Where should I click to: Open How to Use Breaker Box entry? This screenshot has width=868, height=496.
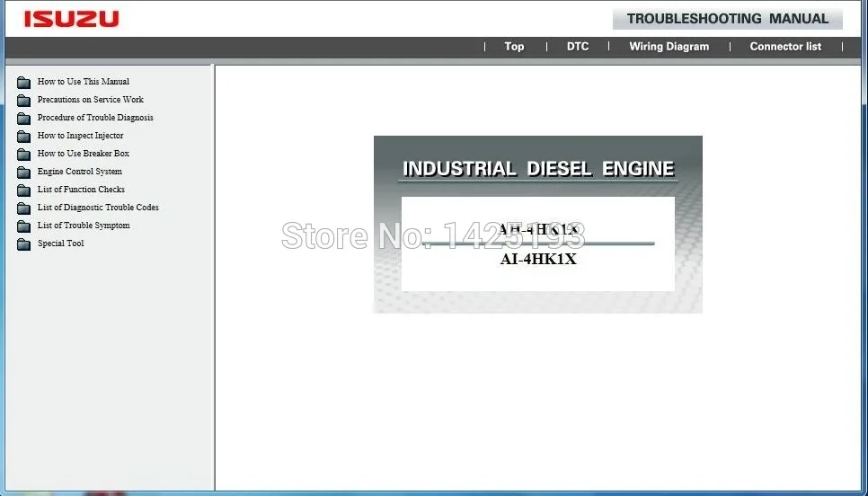[83, 154]
